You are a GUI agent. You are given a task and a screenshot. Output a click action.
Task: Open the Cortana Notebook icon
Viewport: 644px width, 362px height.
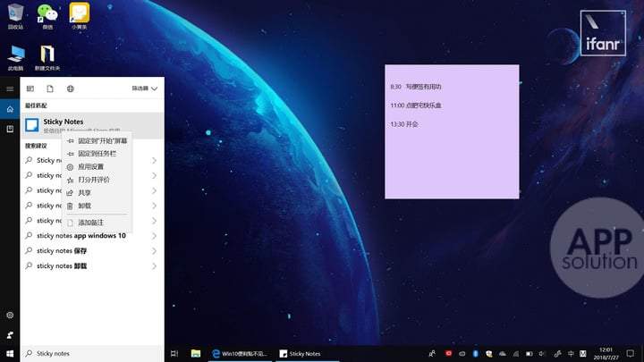click(x=10, y=129)
